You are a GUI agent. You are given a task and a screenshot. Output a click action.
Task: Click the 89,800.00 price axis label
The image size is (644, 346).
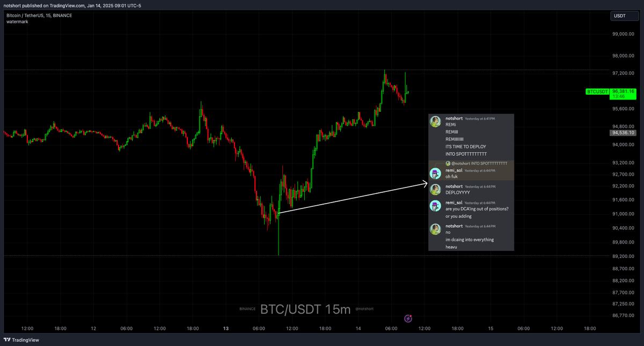(623, 242)
